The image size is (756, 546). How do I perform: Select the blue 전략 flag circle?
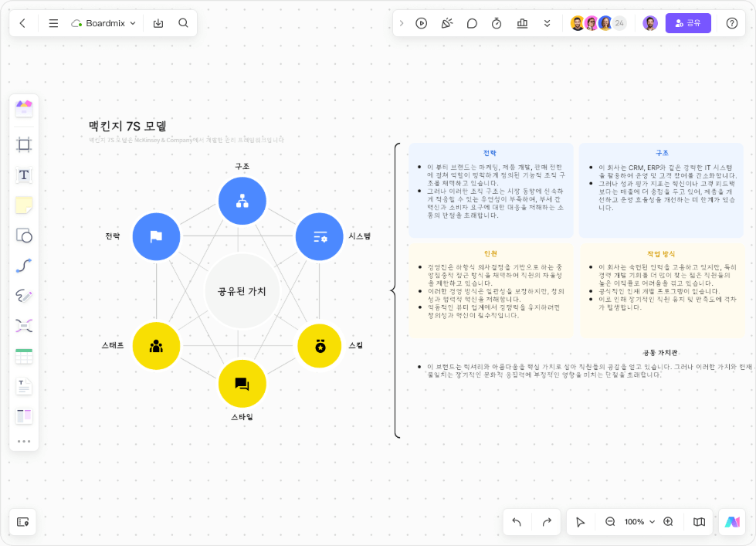tap(156, 236)
